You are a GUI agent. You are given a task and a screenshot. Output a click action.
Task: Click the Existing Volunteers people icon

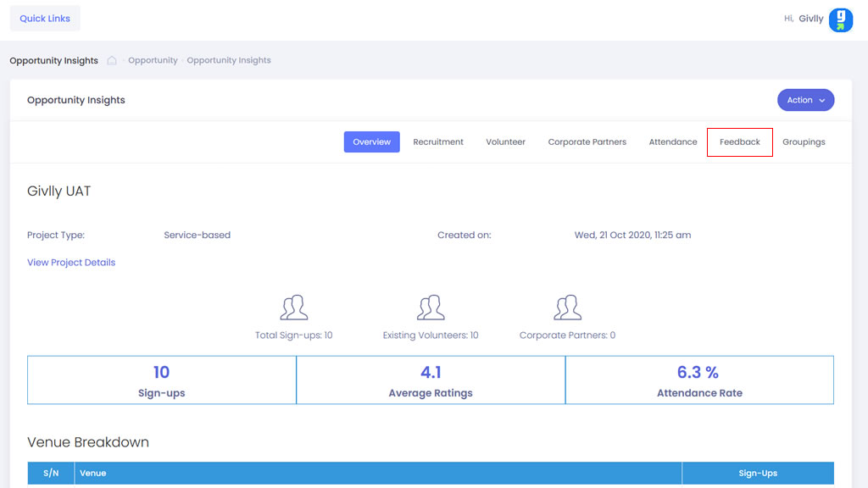[431, 308]
